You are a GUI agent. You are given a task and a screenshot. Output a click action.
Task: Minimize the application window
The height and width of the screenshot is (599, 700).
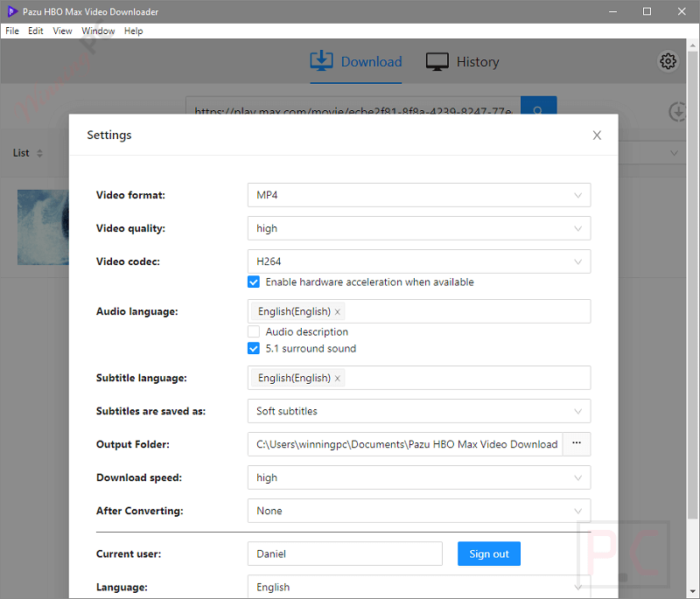[x=613, y=11]
